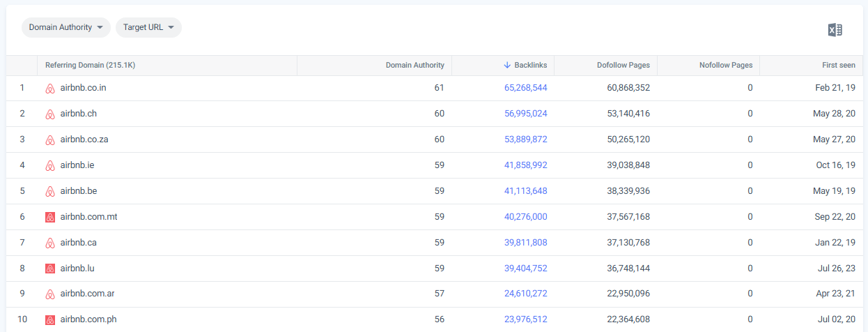Click dofollow pages value 37,567,168
This screenshot has width=868, height=332.
[628, 217]
